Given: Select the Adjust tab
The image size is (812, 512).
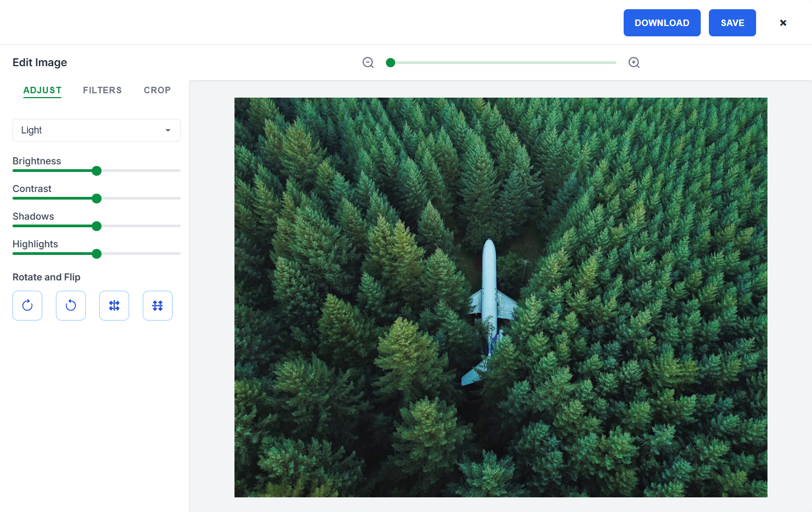Looking at the screenshot, I should [x=42, y=90].
